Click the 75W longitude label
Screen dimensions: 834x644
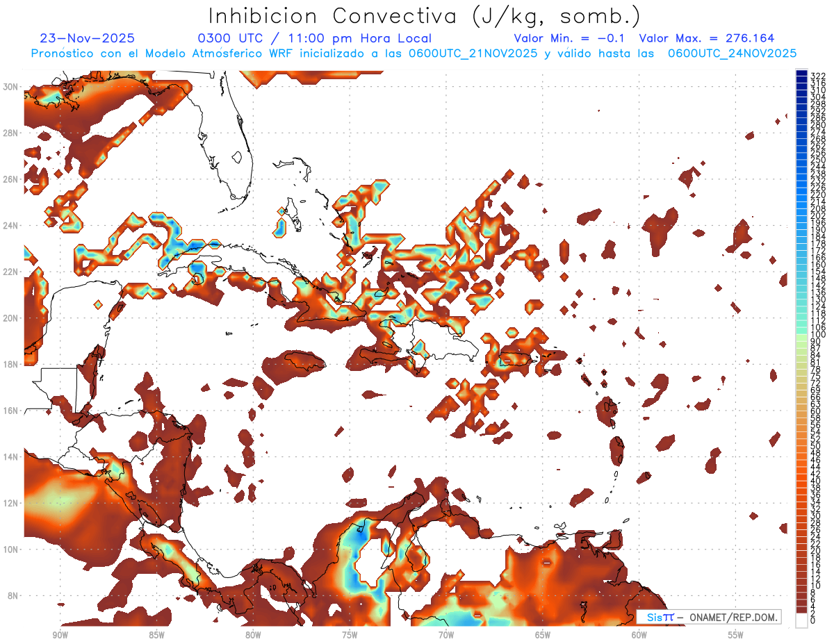pyautogui.click(x=350, y=635)
